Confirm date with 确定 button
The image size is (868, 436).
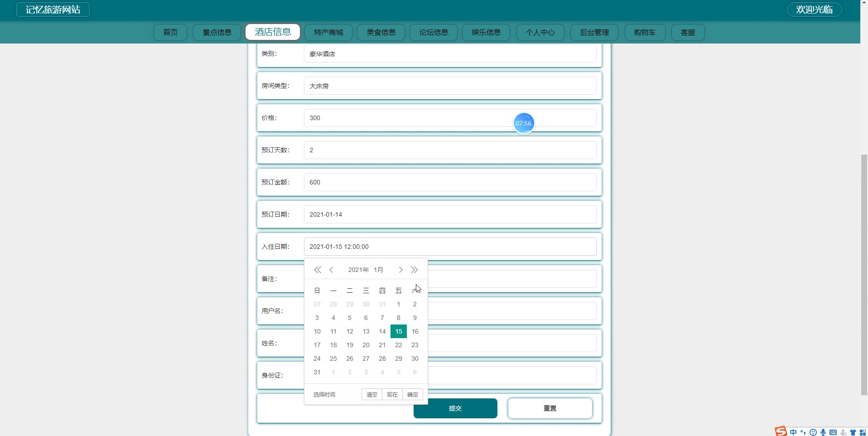(413, 395)
